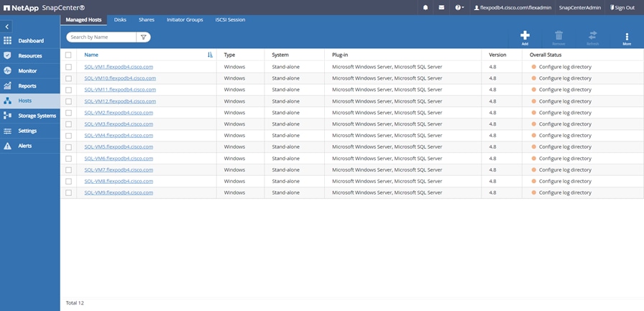The image size is (644, 311).
Task: Open the help question mark dropdown
Action: [459, 7]
